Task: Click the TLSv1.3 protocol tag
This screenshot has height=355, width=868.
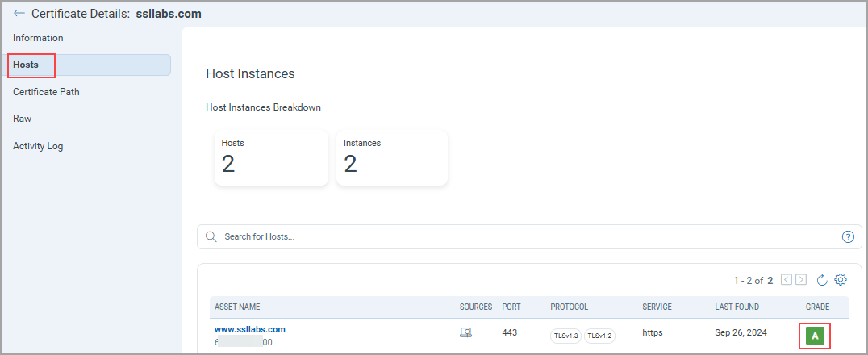Action: pyautogui.click(x=565, y=336)
